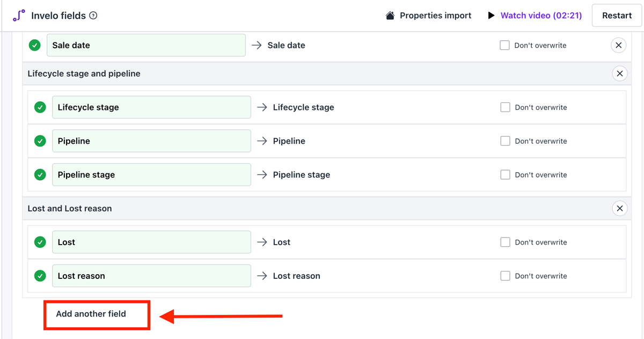Click the green check in the Lost row
The height and width of the screenshot is (339, 644).
pos(40,242)
